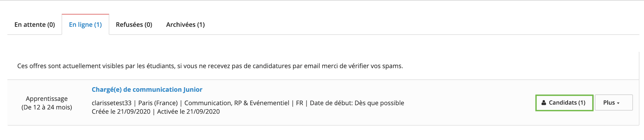Screen dimensions: 644x140
Task: Open the En attente (0) tab
Action: click(34, 25)
